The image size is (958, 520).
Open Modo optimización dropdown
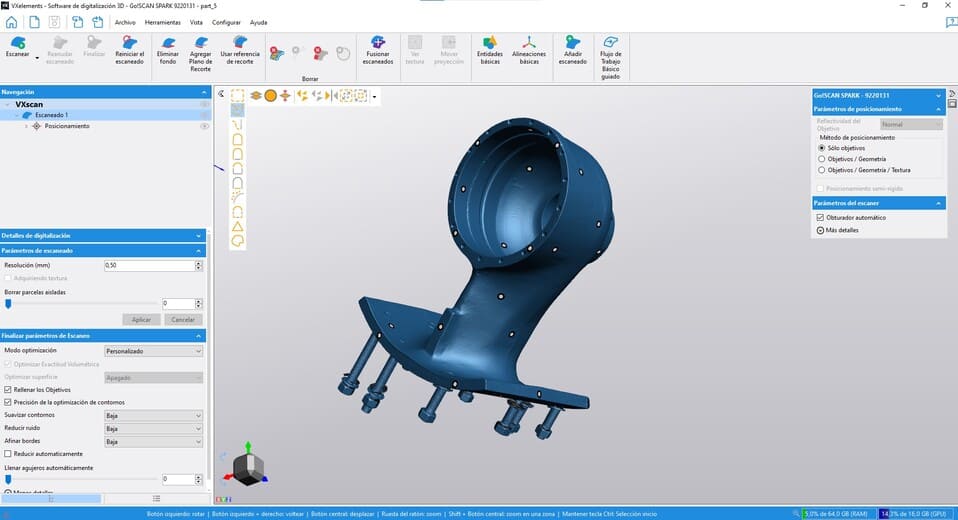(x=154, y=351)
